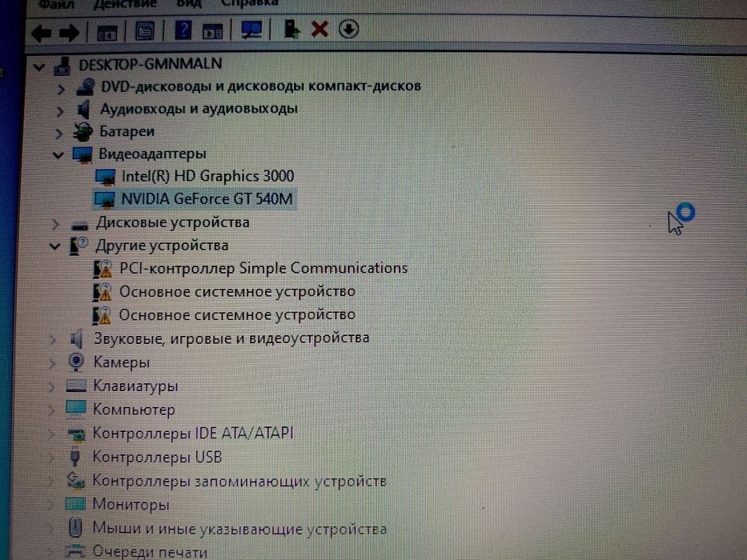Expand the Батареи node

(x=58, y=134)
